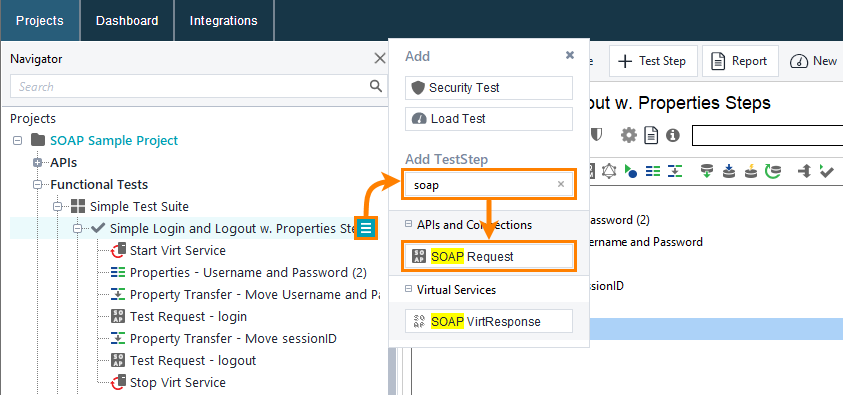This screenshot has height=395, width=843.
Task: Select Simple Login and Logout test case
Action: point(232,228)
